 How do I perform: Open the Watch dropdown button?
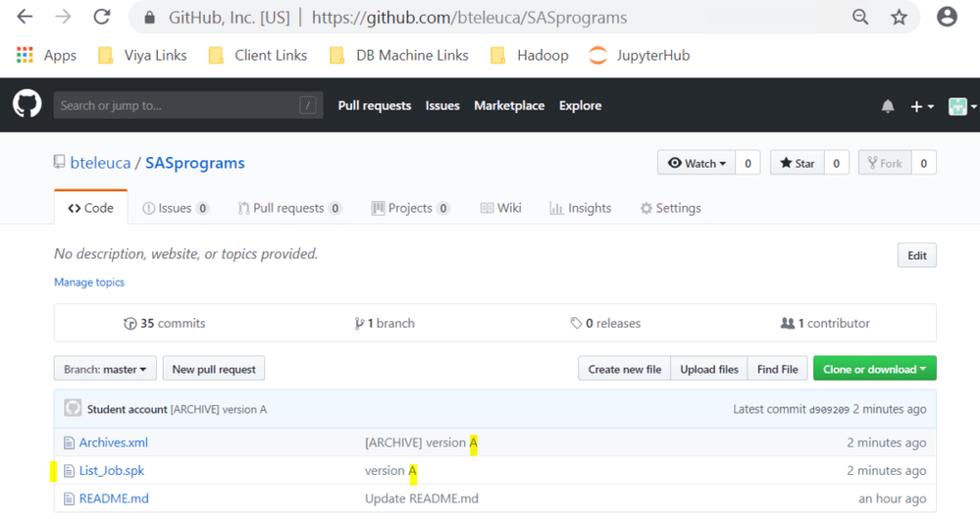(696, 163)
